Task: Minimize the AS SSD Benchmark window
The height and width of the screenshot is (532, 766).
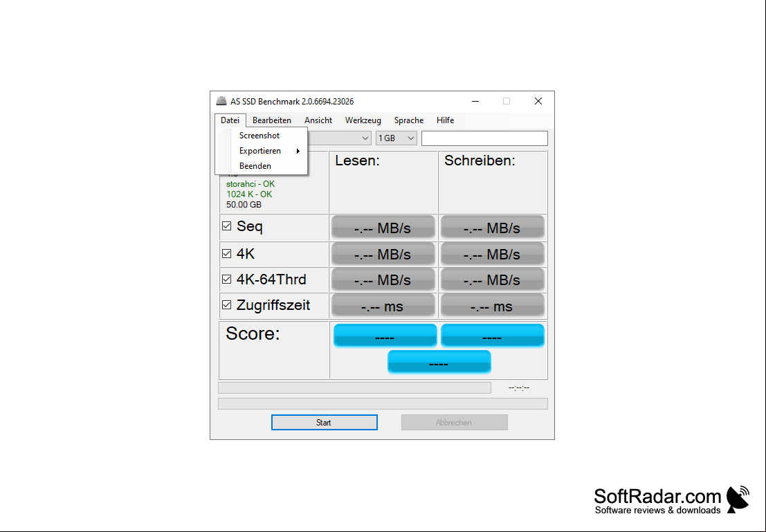Action: click(475, 101)
